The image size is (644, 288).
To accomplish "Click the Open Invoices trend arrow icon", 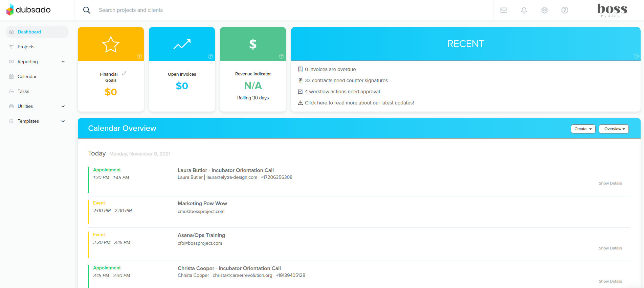I will 182,44.
